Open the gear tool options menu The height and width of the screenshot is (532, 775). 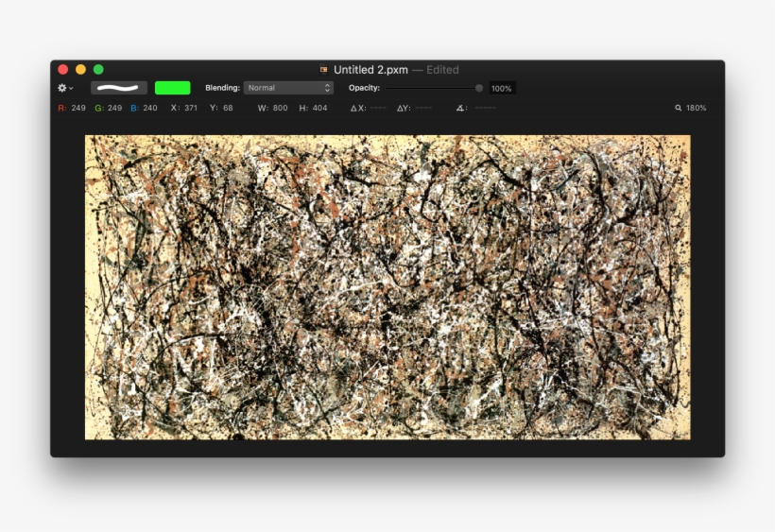[x=65, y=88]
